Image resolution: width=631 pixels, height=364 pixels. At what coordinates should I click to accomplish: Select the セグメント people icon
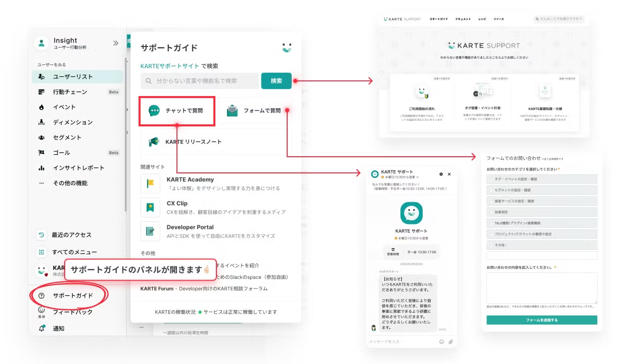(x=41, y=138)
